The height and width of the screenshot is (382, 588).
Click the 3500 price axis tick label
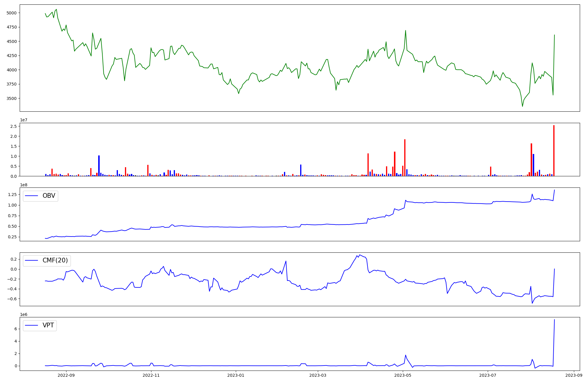tap(11, 98)
